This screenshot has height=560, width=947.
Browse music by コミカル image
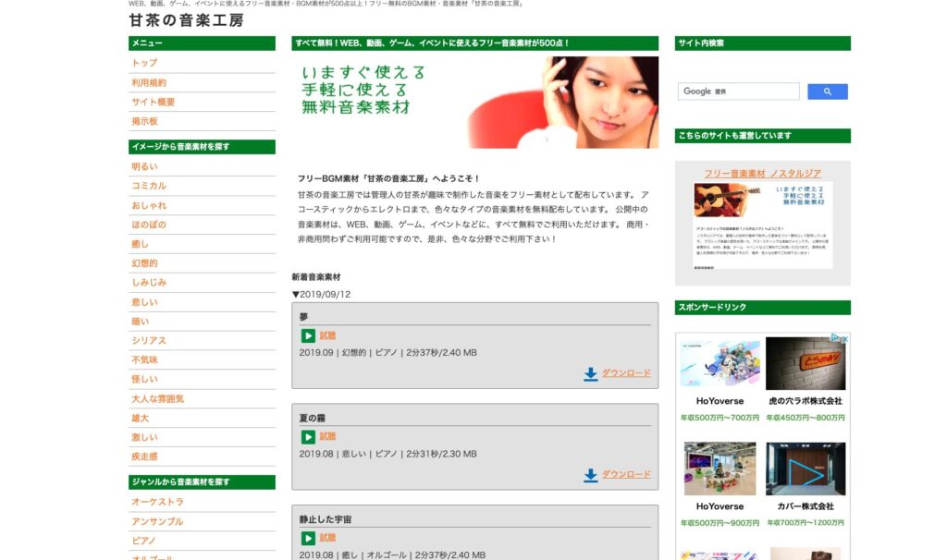149,186
